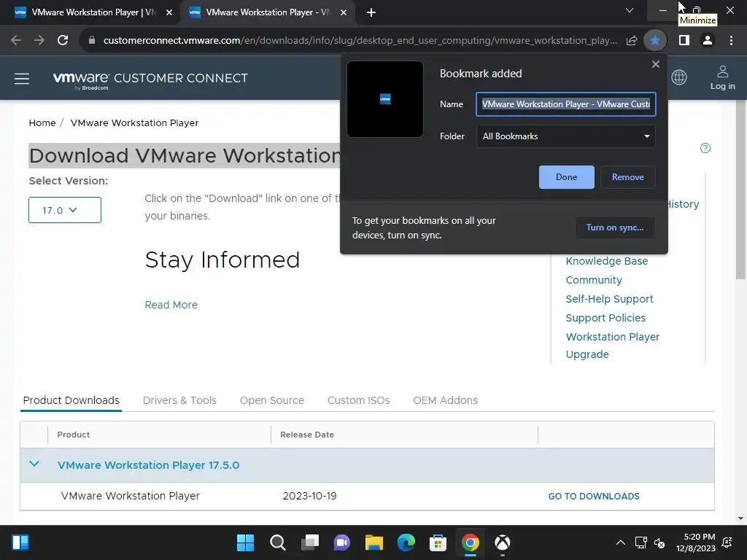Open taskbar Search
747x560 pixels.
[278, 542]
